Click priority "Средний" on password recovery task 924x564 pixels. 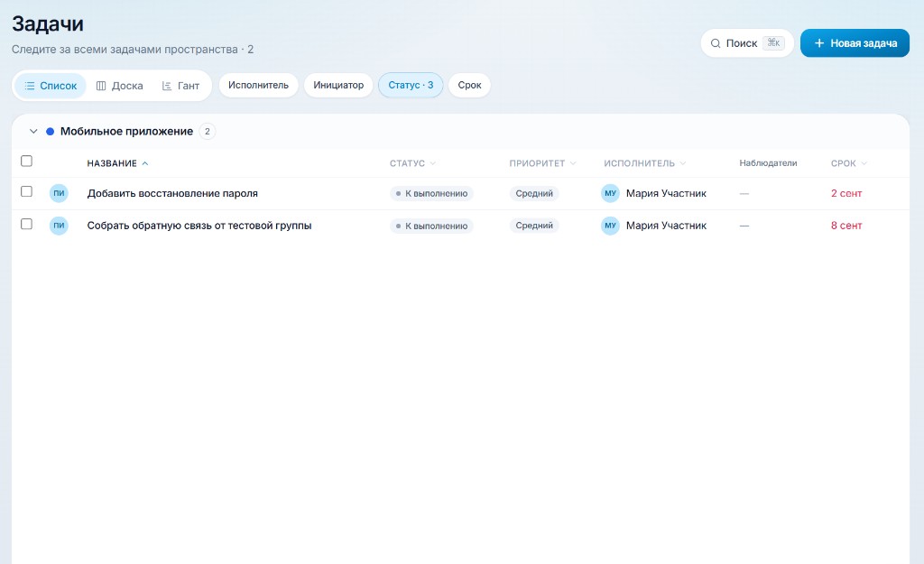pyautogui.click(x=534, y=193)
